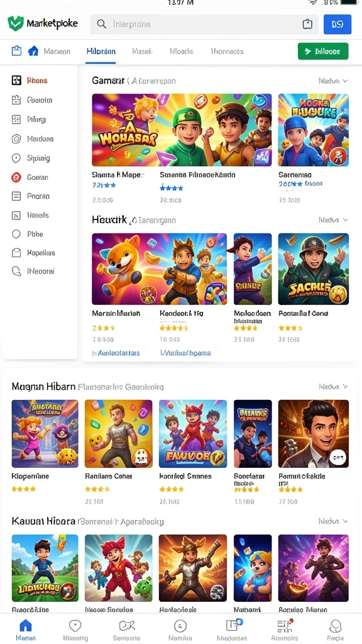The width and height of the screenshot is (362, 644).
Task: Click the blue button next to search bar
Action: [337, 25]
